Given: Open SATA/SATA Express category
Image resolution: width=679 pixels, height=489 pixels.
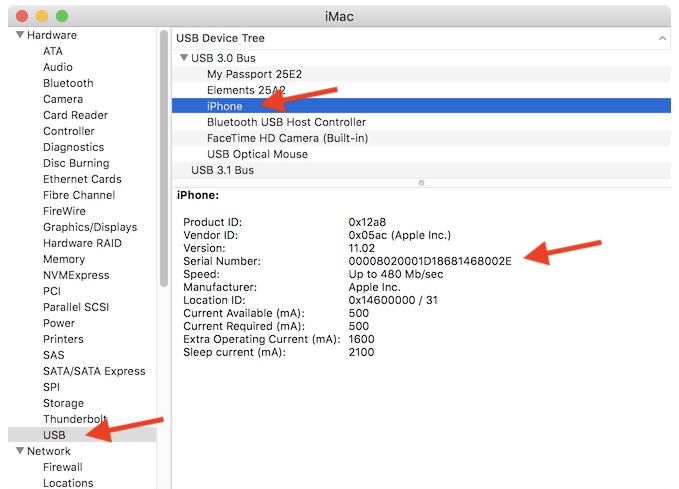Looking at the screenshot, I should (x=94, y=372).
